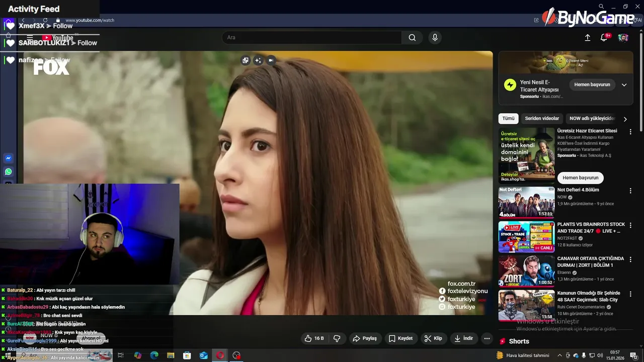Open taskbar clock 03:57 calendar

pyautogui.click(x=615, y=355)
